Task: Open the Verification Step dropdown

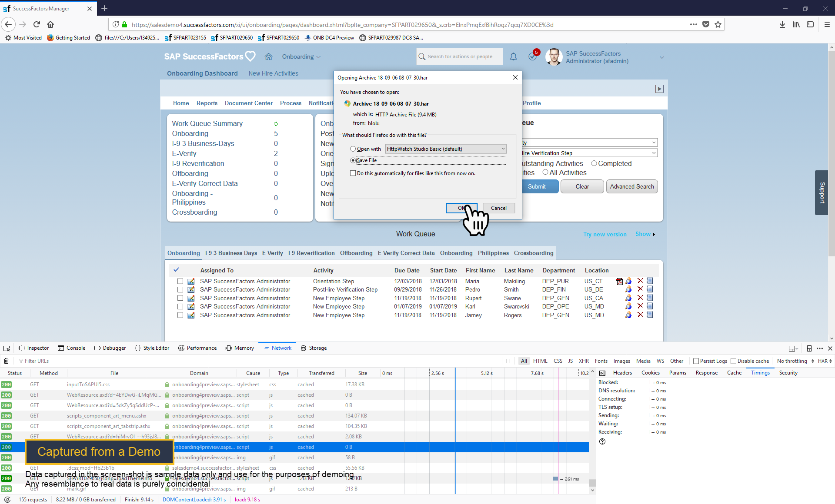Action: [589, 153]
